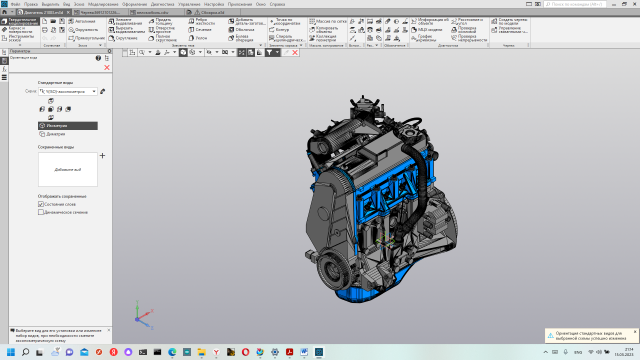640x360 pixels.
Task: Choose the Окружность sketch tool
Action: coord(83,30)
